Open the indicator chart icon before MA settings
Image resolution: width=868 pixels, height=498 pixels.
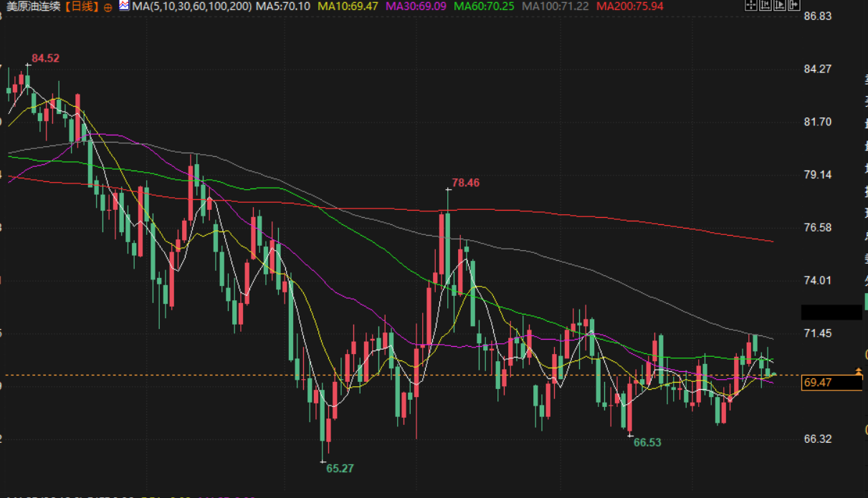(123, 6)
